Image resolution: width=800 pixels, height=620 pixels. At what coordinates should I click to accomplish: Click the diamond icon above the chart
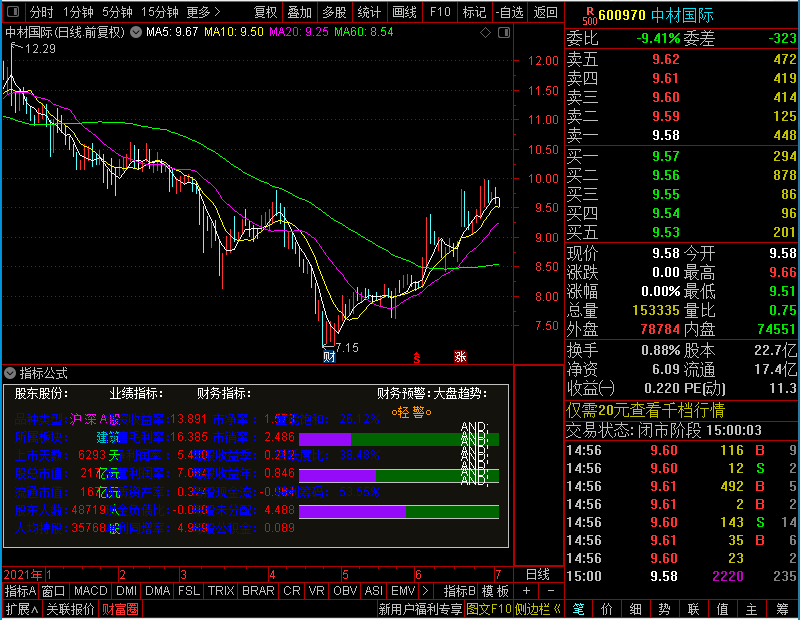tap(485, 33)
